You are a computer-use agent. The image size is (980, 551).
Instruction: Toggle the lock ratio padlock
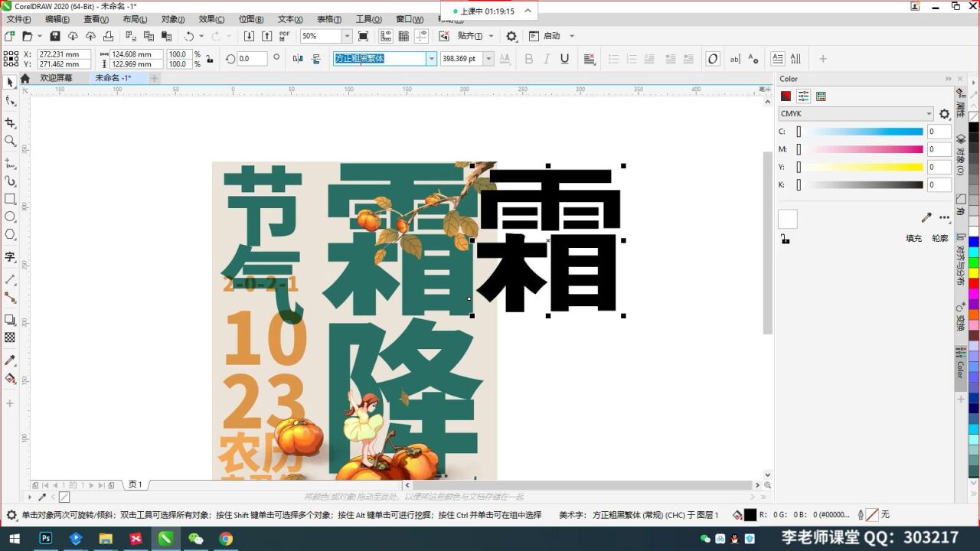(209, 59)
